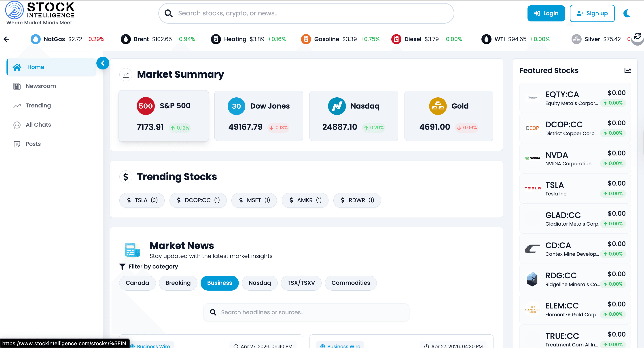
Task: Click the Stock Intelligence logo
Action: pyautogui.click(x=40, y=13)
